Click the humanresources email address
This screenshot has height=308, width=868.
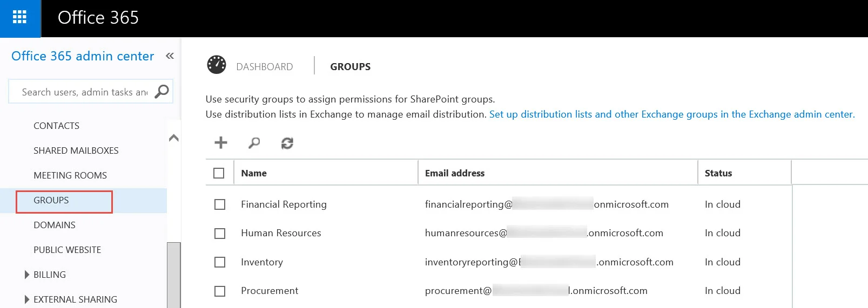(544, 233)
